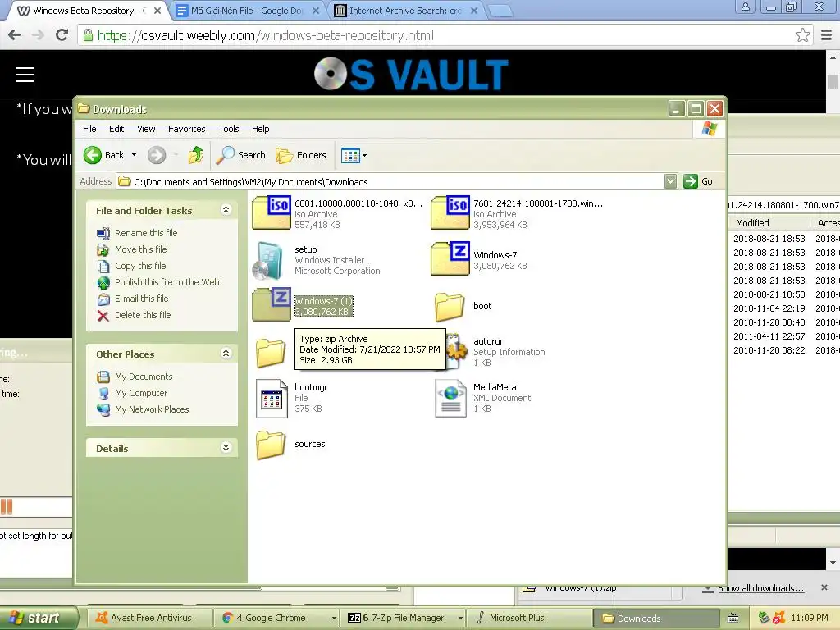
Task: Click the 11:09 PM system clock
Action: point(809,619)
